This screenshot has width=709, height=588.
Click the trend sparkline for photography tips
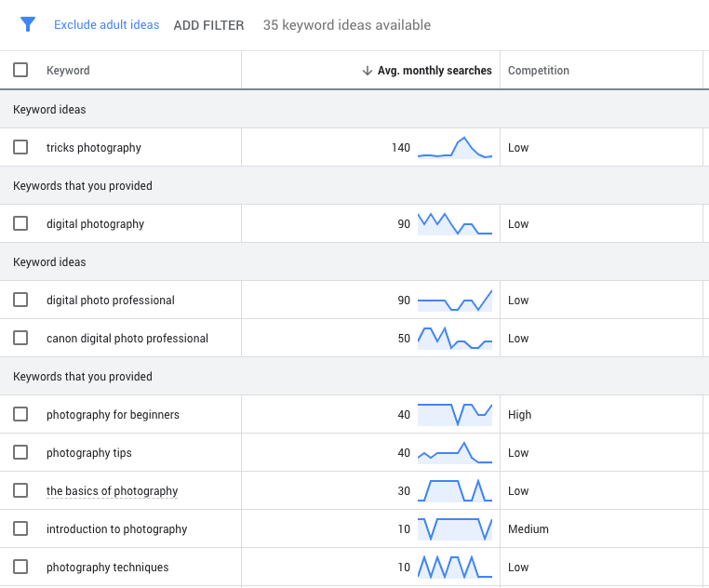click(x=455, y=453)
